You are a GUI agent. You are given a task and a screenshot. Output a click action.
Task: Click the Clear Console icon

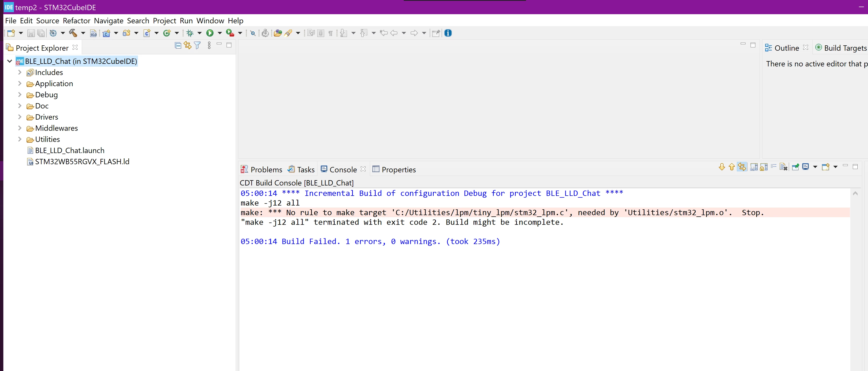pyautogui.click(x=783, y=167)
